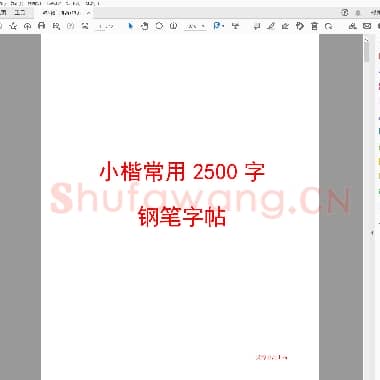Add a sticky note comment

coord(257,26)
